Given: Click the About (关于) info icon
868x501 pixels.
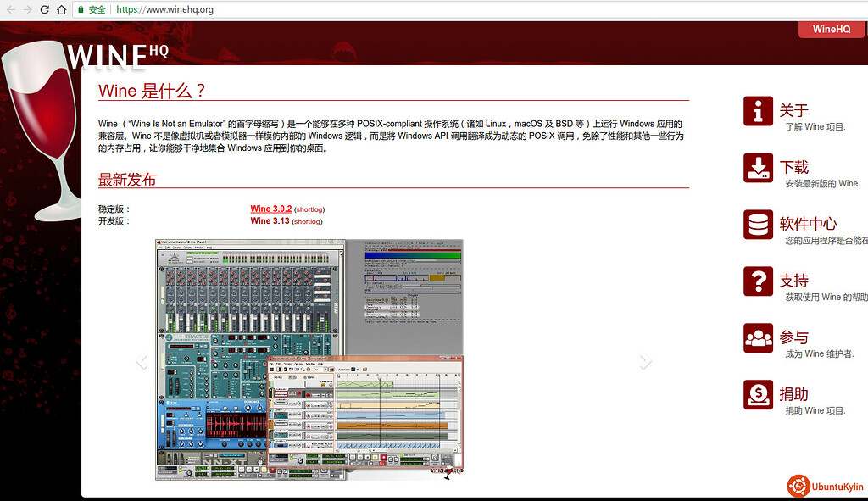Looking at the screenshot, I should click(758, 111).
